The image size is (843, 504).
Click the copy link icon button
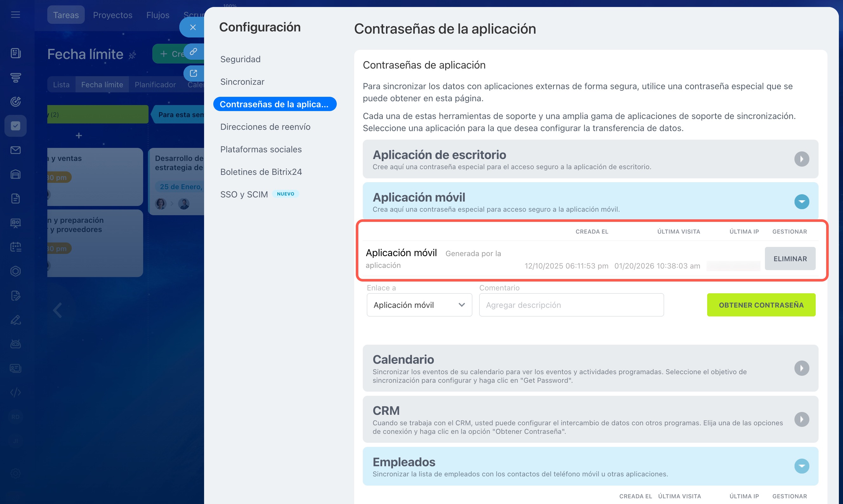coord(193,52)
